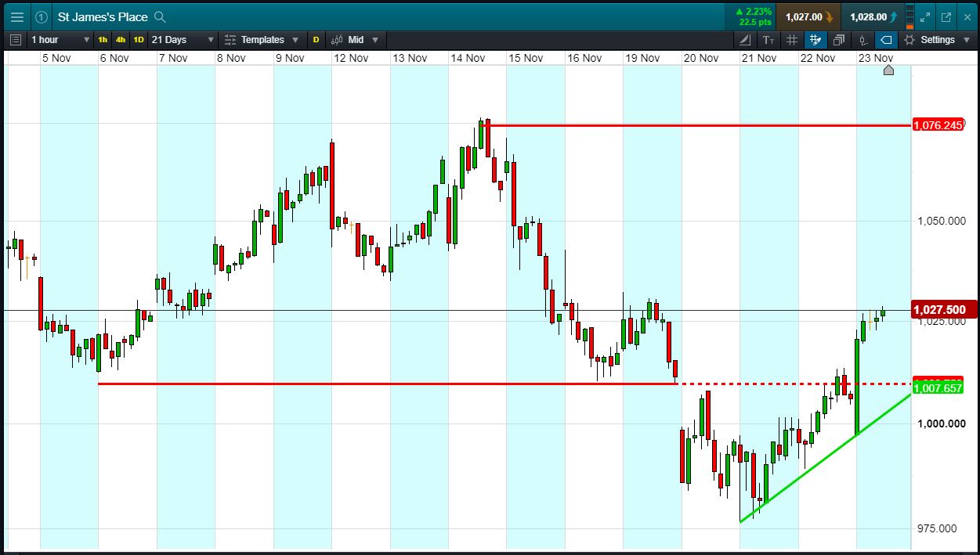Click the 9 Nov date label
Image resolution: width=980 pixels, height=555 pixels.
289,58
